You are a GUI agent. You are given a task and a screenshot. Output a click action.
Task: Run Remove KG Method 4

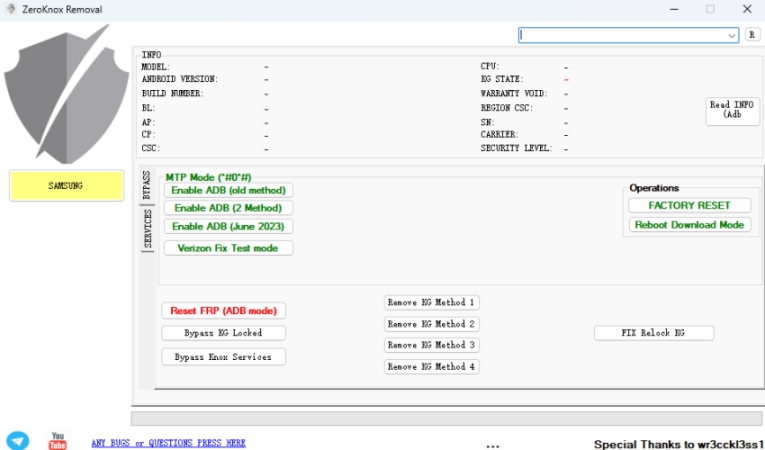[x=431, y=367]
